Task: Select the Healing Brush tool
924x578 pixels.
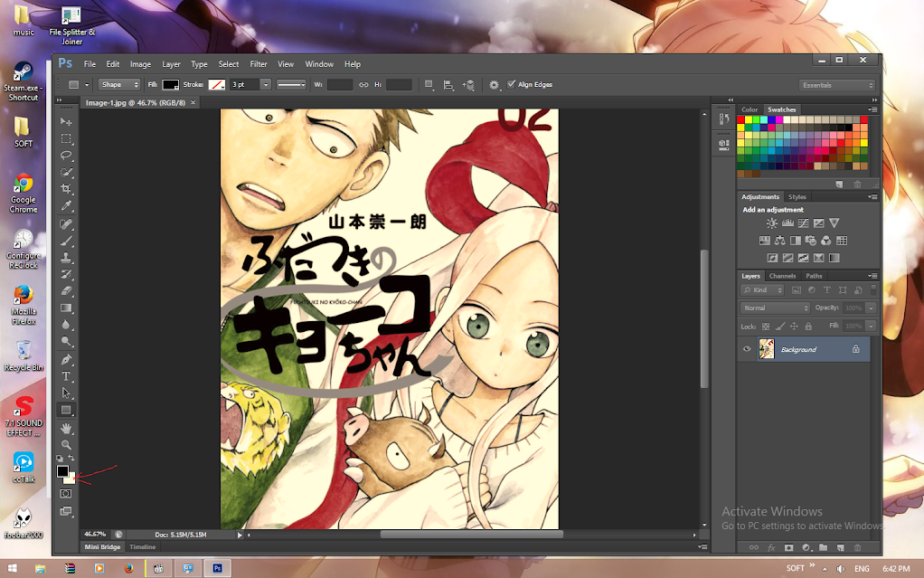Action: point(66,224)
